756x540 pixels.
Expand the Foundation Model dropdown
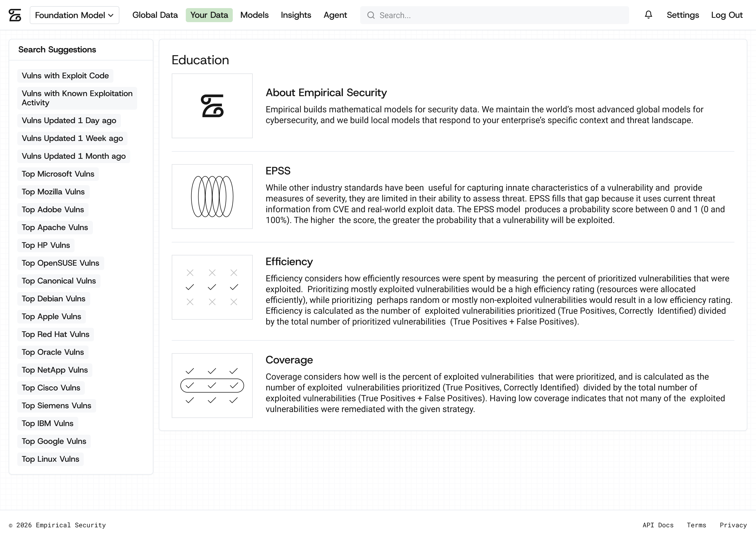(75, 15)
